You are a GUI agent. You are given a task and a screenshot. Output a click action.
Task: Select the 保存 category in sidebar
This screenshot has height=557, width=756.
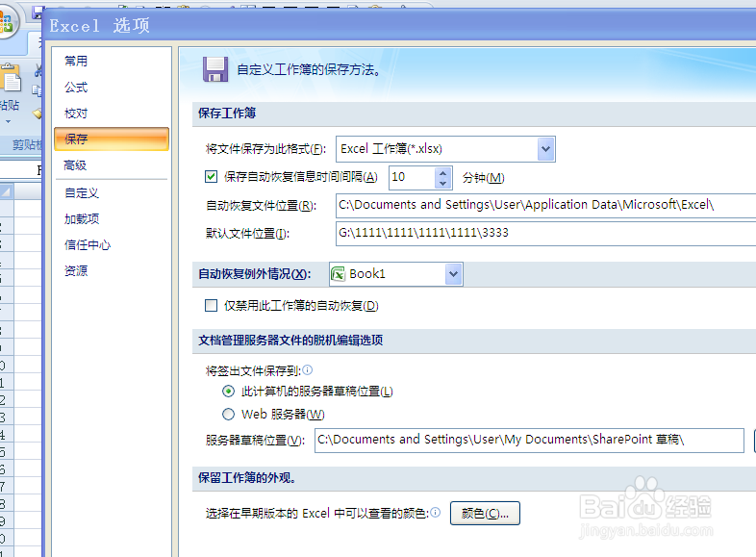[112, 139]
